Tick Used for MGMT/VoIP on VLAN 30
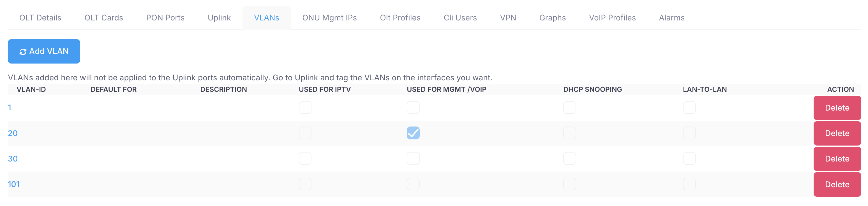Viewport: 868px width, 206px height. click(413, 158)
